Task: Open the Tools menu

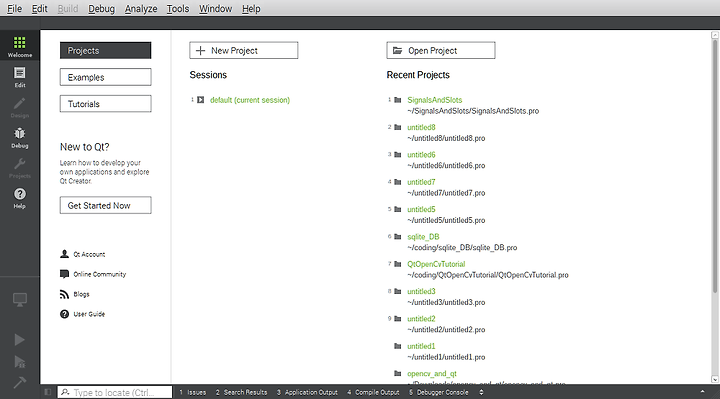Action: point(178,8)
